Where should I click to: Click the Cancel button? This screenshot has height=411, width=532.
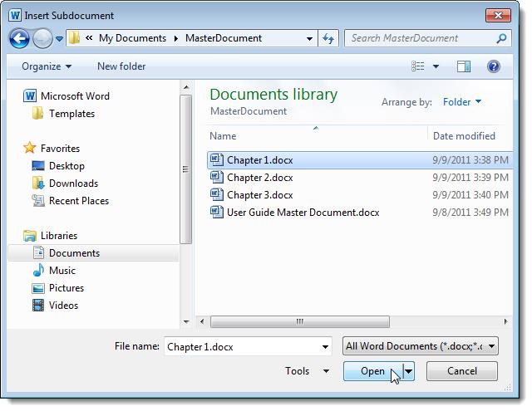click(x=462, y=371)
